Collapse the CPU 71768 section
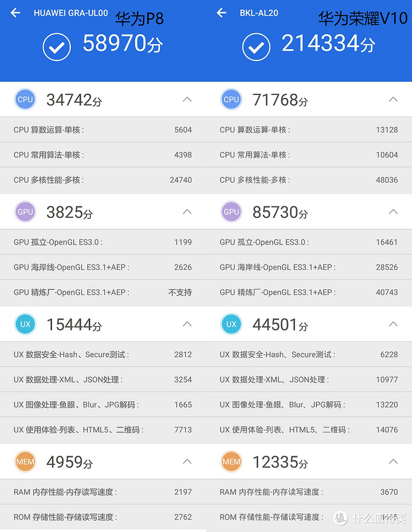Image resolution: width=412 pixels, height=532 pixels. click(393, 99)
